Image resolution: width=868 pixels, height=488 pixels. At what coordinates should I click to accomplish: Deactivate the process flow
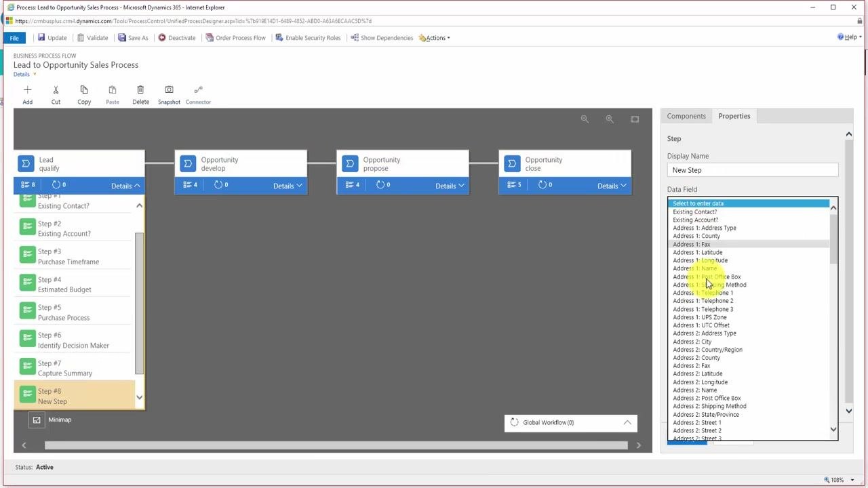[x=177, y=38]
